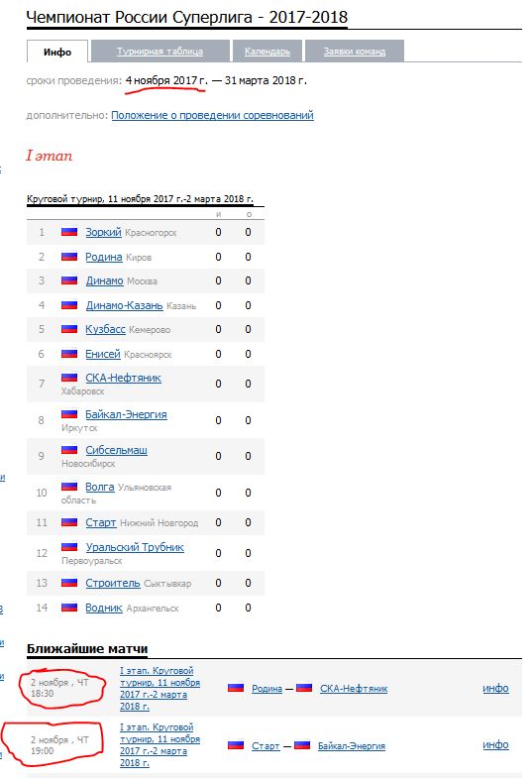
Task: Open инфо for Старт — Байкал-Энергия match
Action: click(x=495, y=744)
